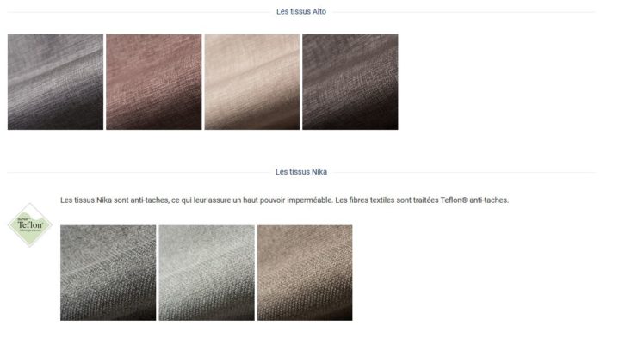
Task: Open the last thumbnail in Nika row
Action: (x=305, y=273)
